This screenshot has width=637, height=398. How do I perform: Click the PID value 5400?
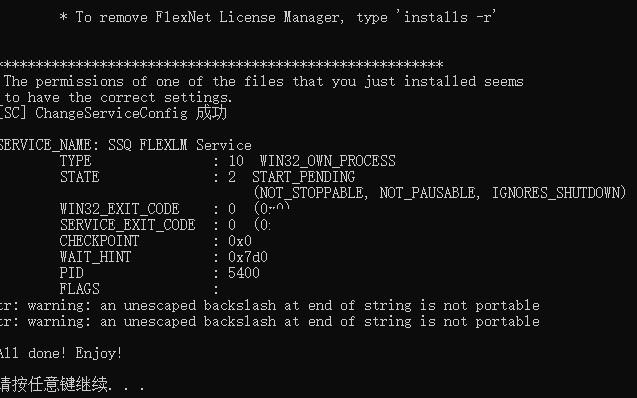pos(244,273)
